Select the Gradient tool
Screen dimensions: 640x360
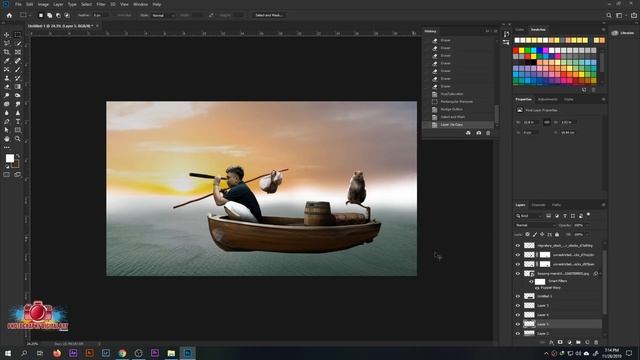(x=18, y=87)
